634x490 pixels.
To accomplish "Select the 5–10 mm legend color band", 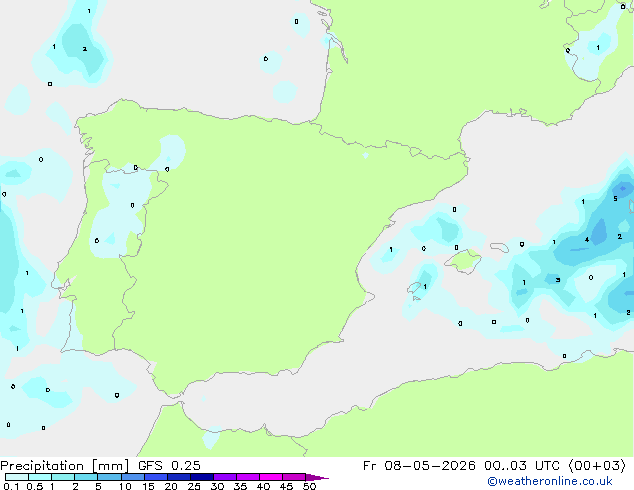I will coord(109,477).
